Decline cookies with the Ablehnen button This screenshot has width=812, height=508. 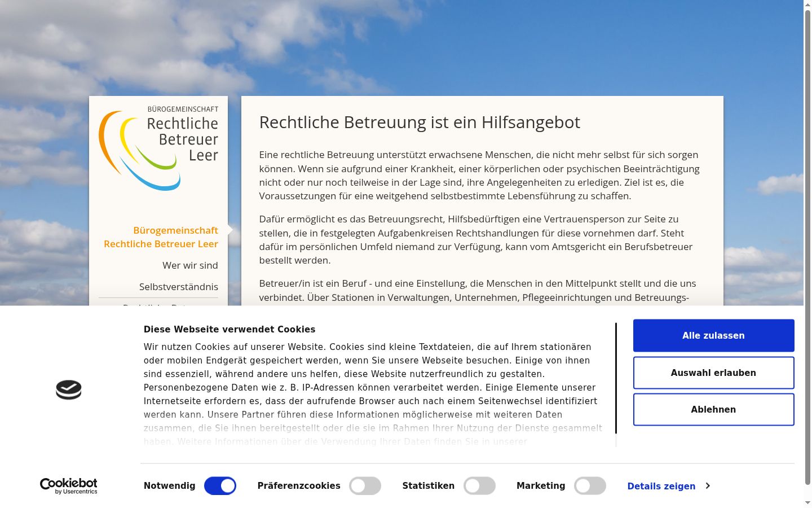tap(713, 409)
